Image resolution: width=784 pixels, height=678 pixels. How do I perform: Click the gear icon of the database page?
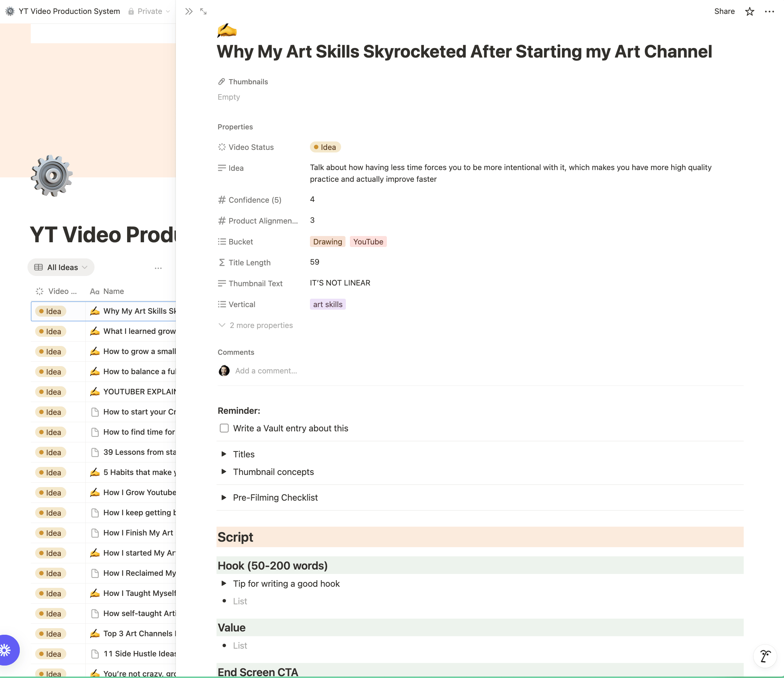coord(52,176)
